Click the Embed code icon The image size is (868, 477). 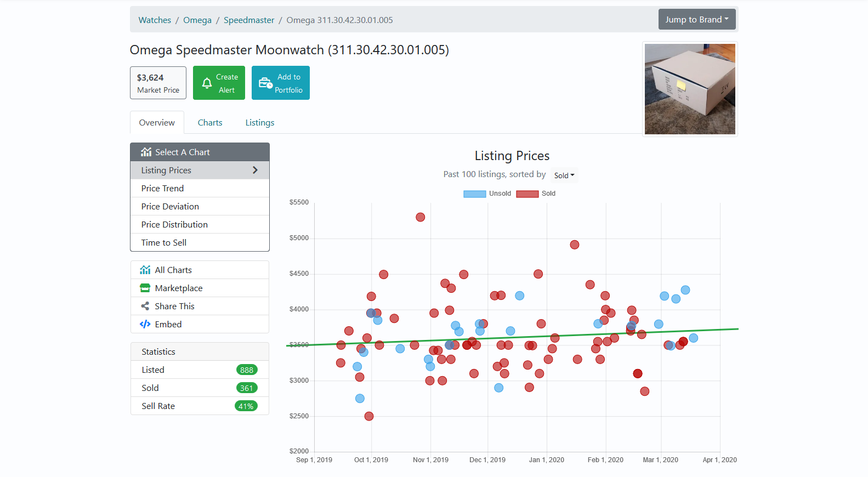coord(145,324)
